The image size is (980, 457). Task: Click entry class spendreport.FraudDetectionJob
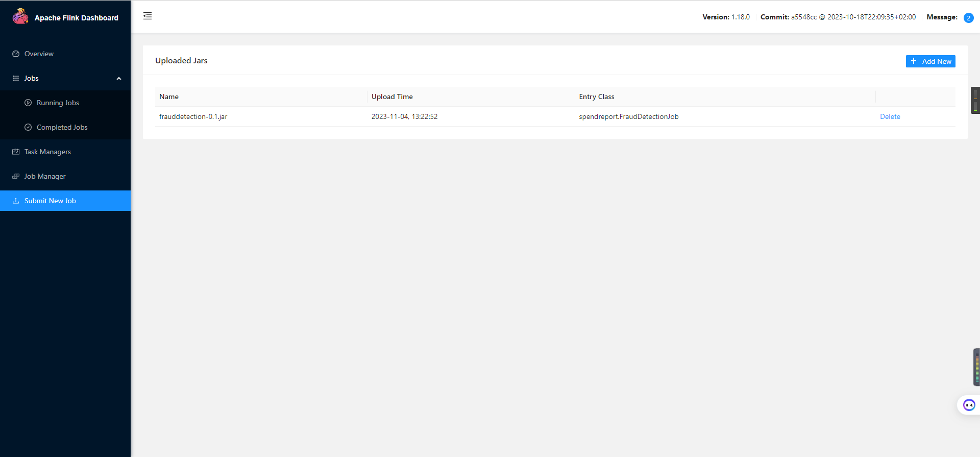(628, 116)
